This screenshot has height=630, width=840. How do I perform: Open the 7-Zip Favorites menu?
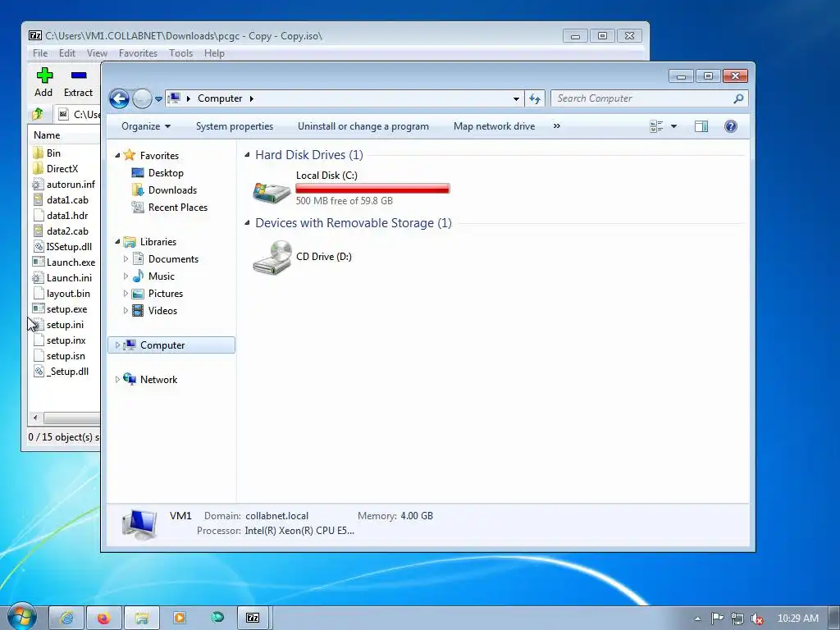click(138, 53)
